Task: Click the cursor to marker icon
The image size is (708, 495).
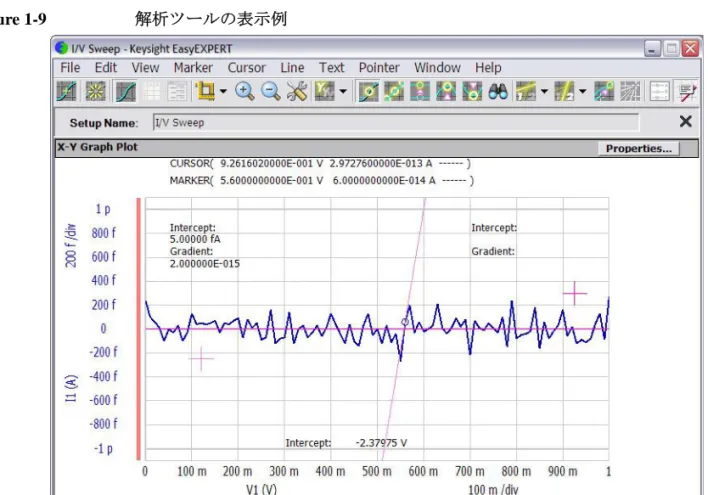Action: pos(604,91)
